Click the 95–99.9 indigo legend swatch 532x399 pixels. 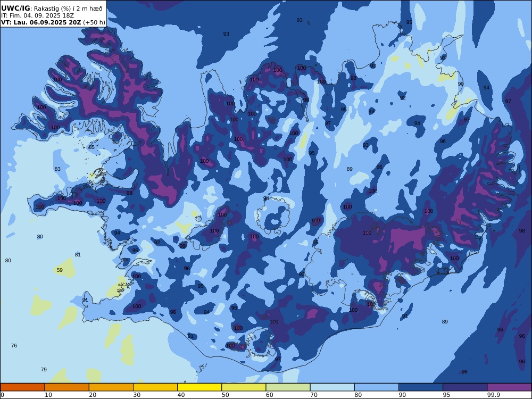point(465,387)
